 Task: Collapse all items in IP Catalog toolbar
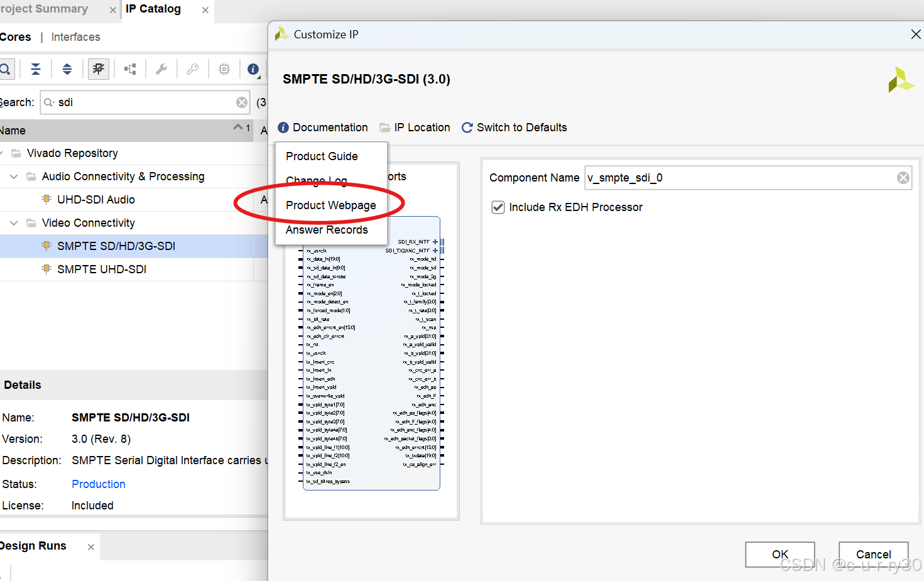pyautogui.click(x=36, y=69)
